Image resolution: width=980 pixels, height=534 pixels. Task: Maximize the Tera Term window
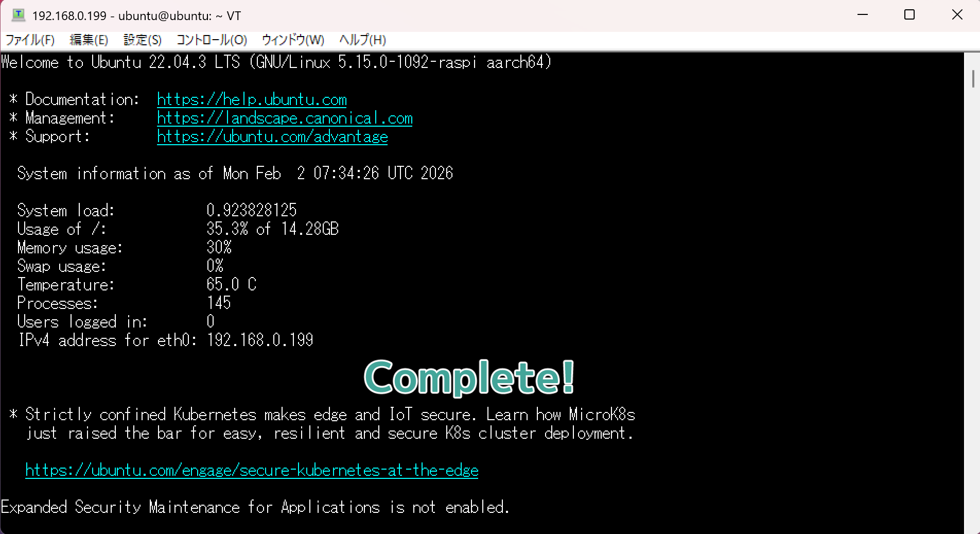pyautogui.click(x=909, y=15)
